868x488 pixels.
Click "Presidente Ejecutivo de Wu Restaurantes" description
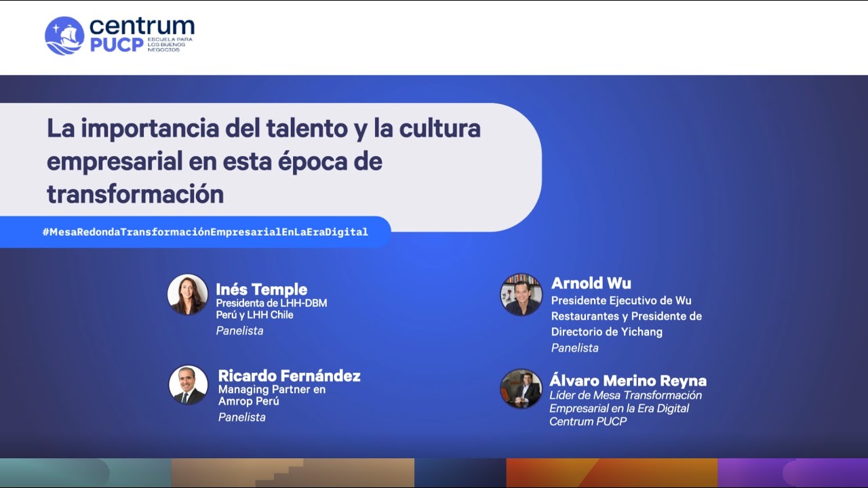[626, 316]
